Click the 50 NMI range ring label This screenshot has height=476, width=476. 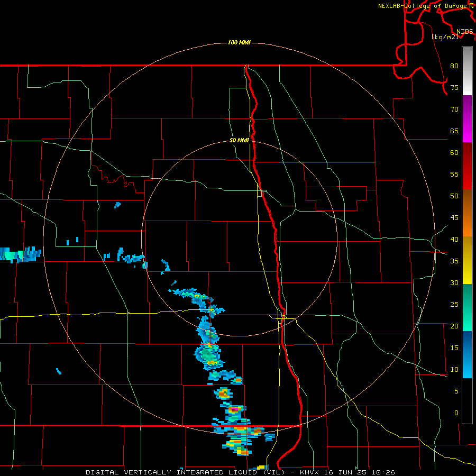239,140
